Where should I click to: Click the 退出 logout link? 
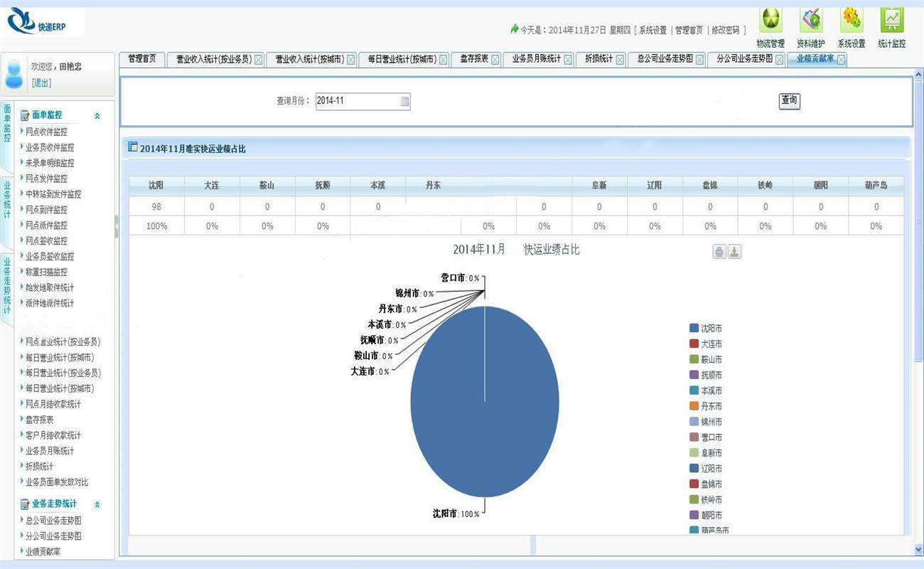coord(41,83)
